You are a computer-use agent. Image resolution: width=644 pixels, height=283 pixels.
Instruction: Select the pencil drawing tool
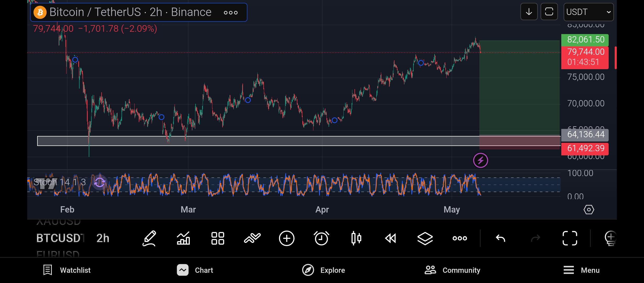pyautogui.click(x=149, y=238)
